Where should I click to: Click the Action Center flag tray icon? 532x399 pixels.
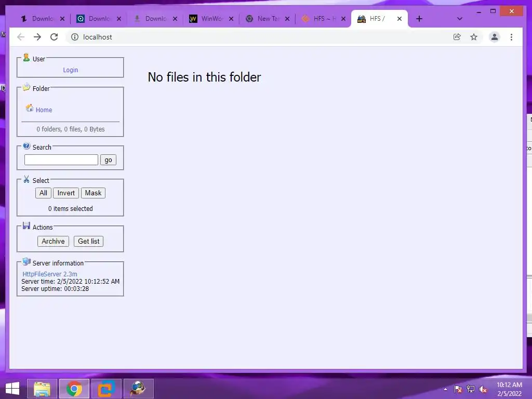point(458,389)
